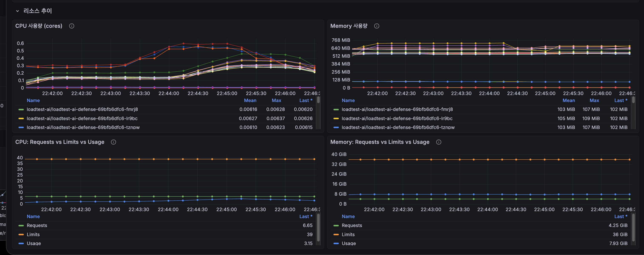Click green fmrj8 swatch in CPU 사용량 legend
This screenshot has height=255, width=644.
pos(21,109)
